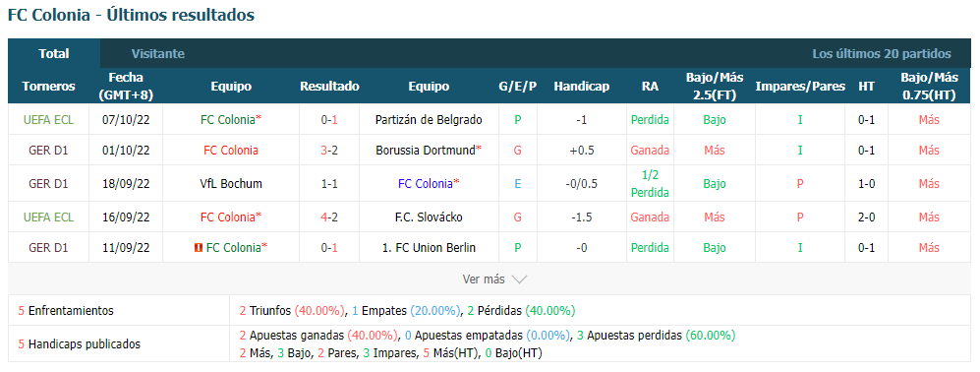
Task: Open F.C. Slovácko team link
Action: pyautogui.click(x=429, y=217)
